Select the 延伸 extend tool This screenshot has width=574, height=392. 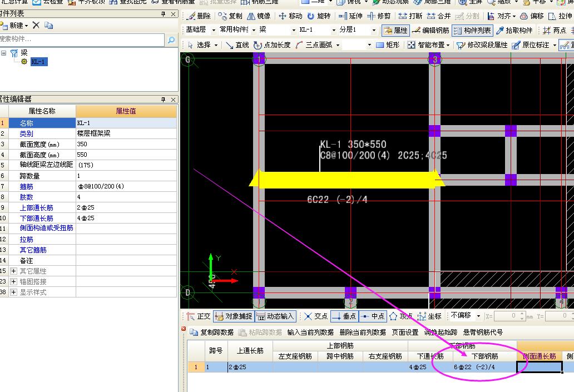coord(351,16)
